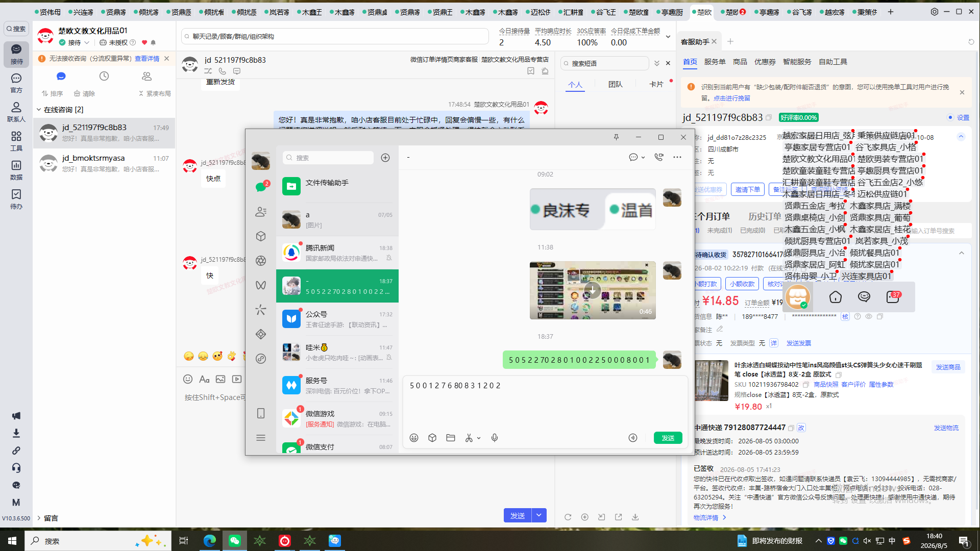Open WeChat Moments shutter icon
This screenshot has width=980, height=551.
tap(261, 261)
